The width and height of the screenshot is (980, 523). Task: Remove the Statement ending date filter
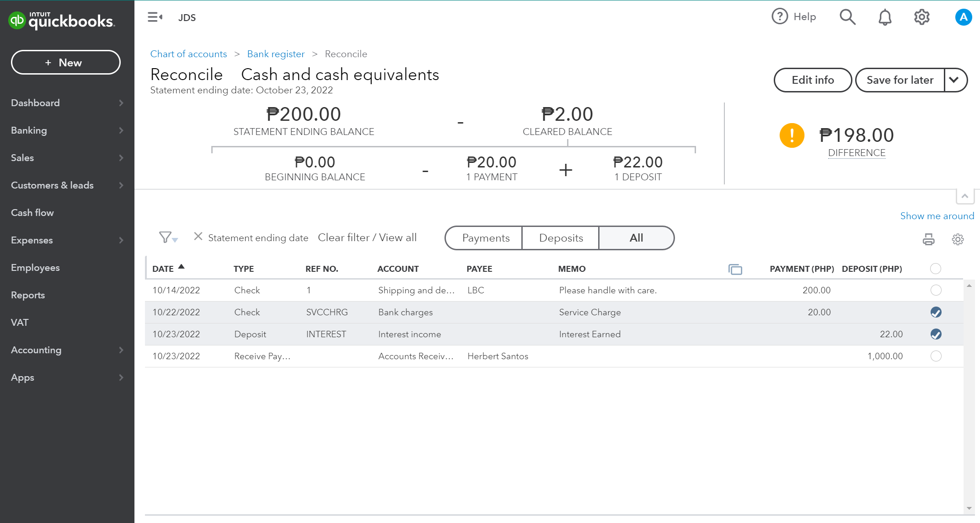(x=198, y=237)
